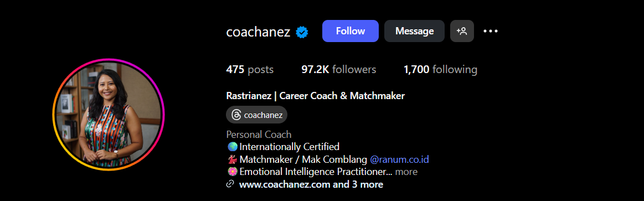The height and width of the screenshot is (201, 644).
Task: Open the 97.2K followers list
Action: [x=339, y=69]
